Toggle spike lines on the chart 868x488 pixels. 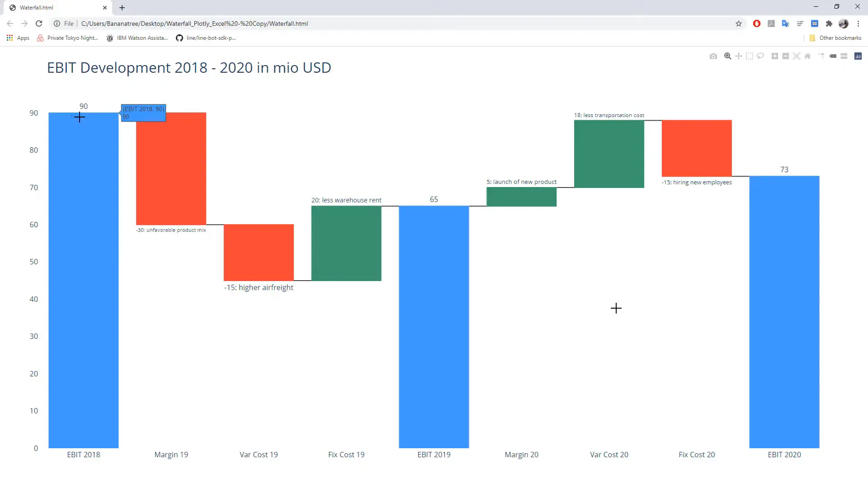821,56
